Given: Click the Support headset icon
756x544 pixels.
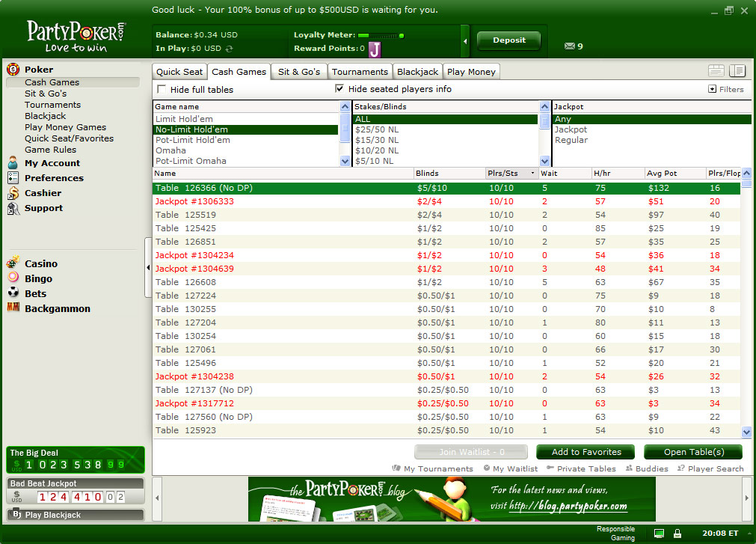Looking at the screenshot, I should tap(13, 208).
